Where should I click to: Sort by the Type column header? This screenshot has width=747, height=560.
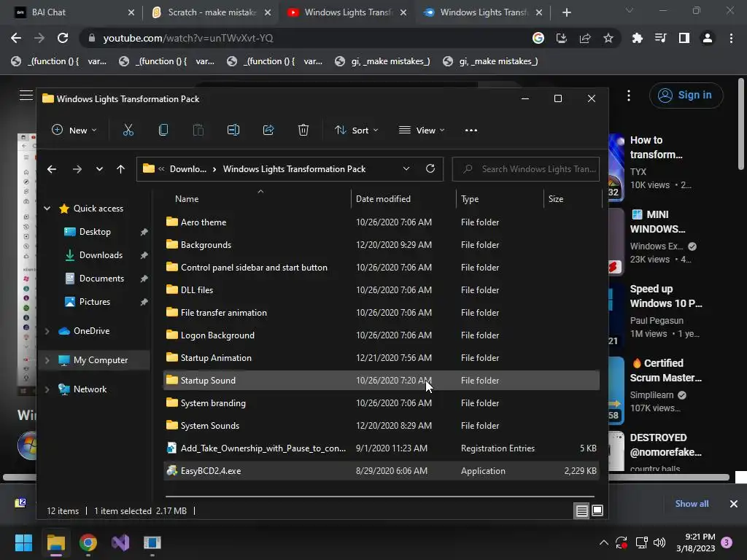(x=500, y=199)
